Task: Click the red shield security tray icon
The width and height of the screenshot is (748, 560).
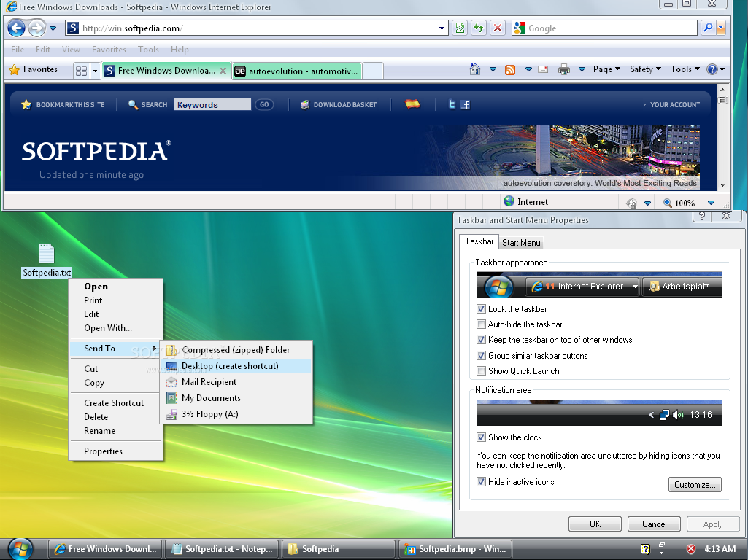Action: tap(691, 549)
